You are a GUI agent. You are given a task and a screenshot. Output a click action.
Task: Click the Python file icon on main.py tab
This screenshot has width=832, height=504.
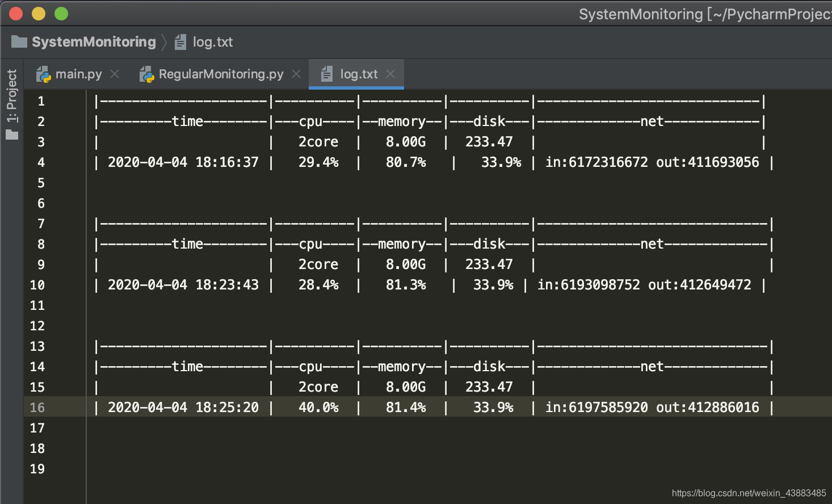[x=44, y=74]
